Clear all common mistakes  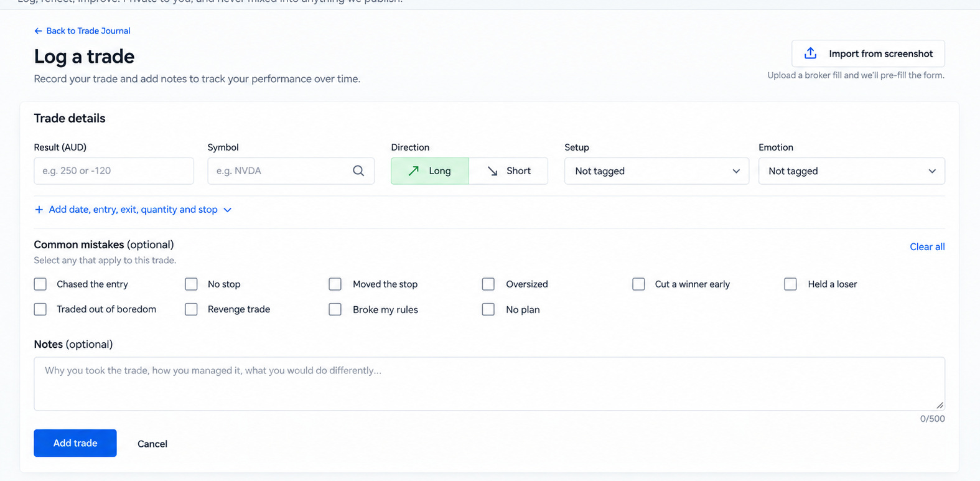[x=927, y=247]
